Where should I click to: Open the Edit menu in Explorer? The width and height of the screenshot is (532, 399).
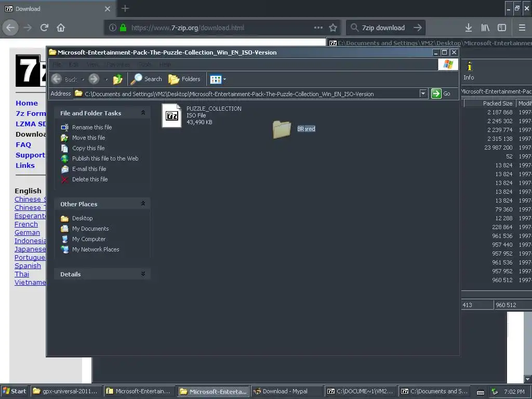click(74, 64)
